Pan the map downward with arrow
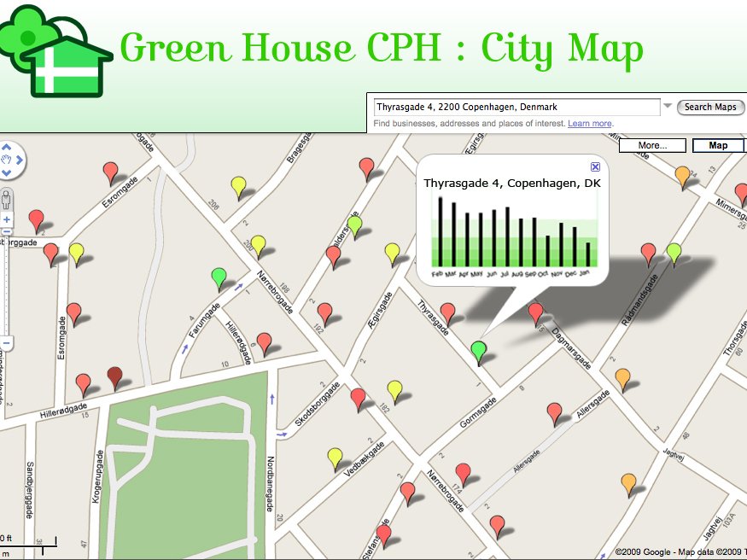 (x=6, y=172)
